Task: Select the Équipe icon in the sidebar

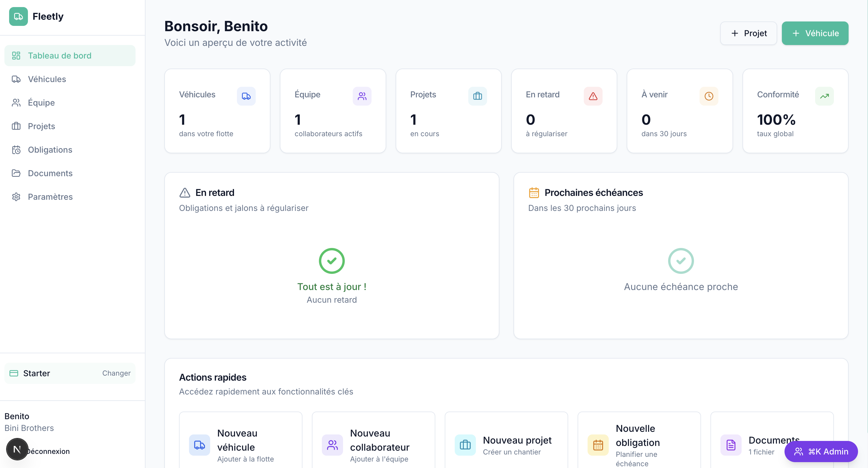Action: click(16, 102)
